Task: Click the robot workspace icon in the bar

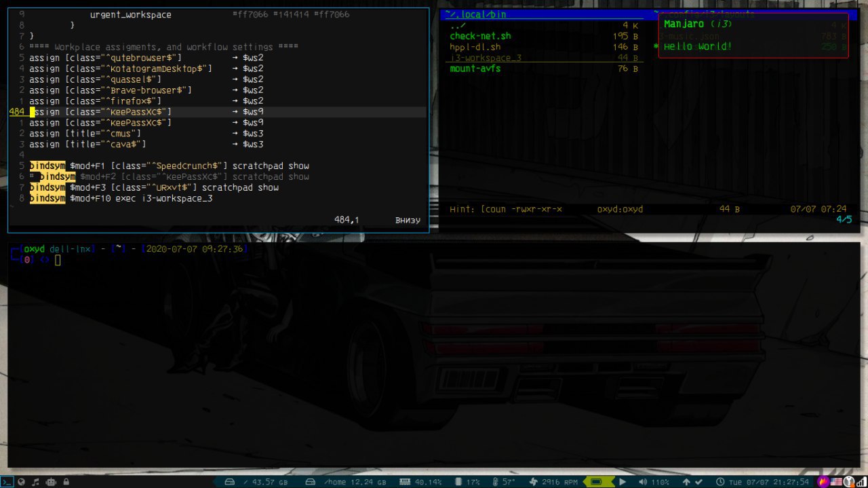Action: (x=52, y=482)
